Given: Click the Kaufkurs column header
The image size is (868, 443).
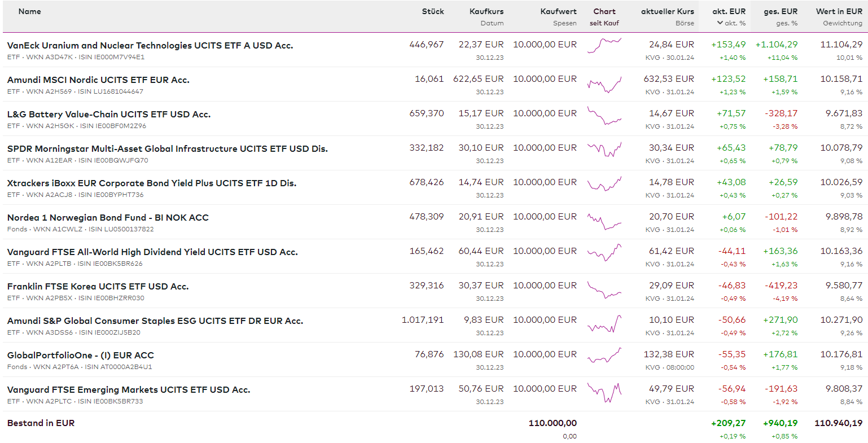Looking at the screenshot, I should point(486,11).
